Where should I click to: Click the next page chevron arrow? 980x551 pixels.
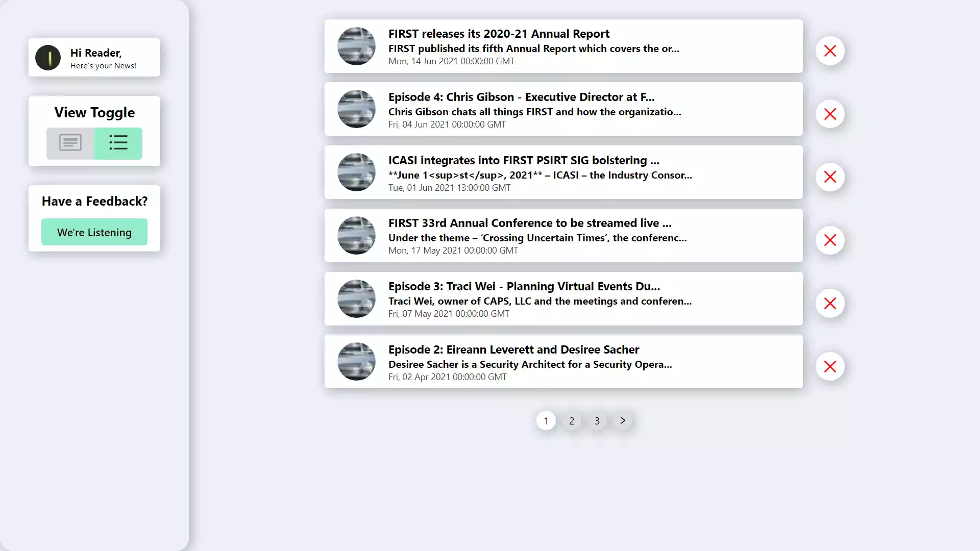click(x=622, y=420)
